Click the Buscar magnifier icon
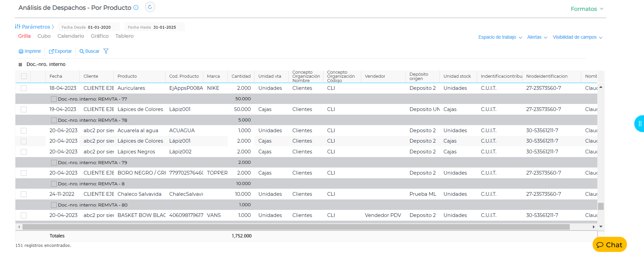Image resolution: width=644 pixels, height=259 pixels. (x=82, y=51)
